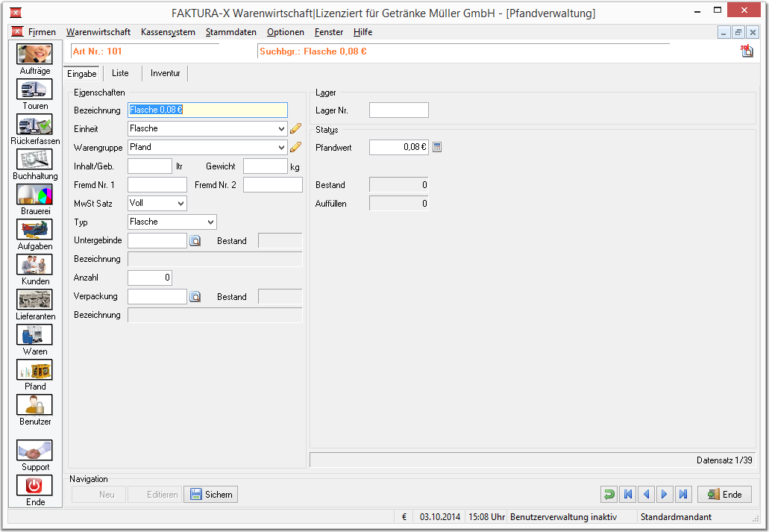The width and height of the screenshot is (769, 532).
Task: Switch to the Liste tab
Action: [120, 73]
